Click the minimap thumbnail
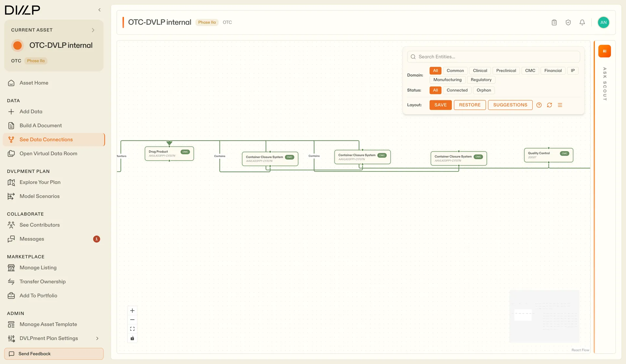626x364 pixels. [544, 316]
